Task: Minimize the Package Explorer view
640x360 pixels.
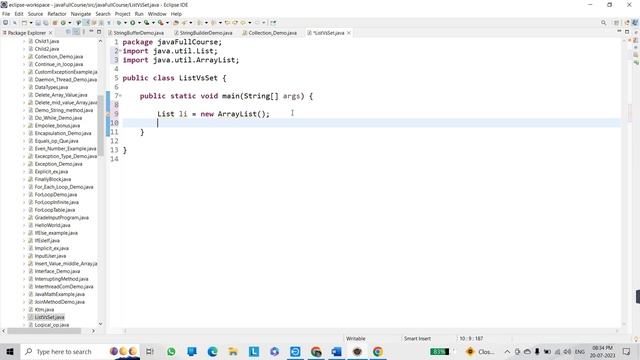Action: (x=91, y=32)
